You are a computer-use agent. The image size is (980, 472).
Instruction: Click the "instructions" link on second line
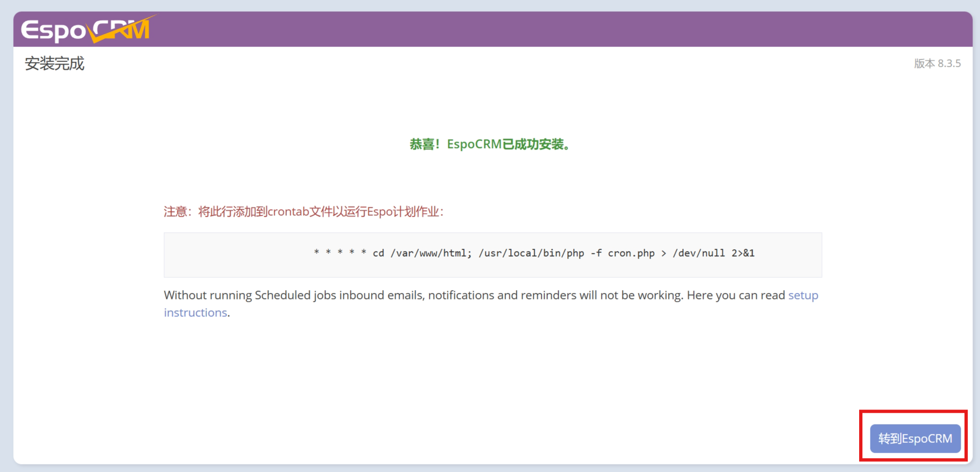[x=195, y=313]
